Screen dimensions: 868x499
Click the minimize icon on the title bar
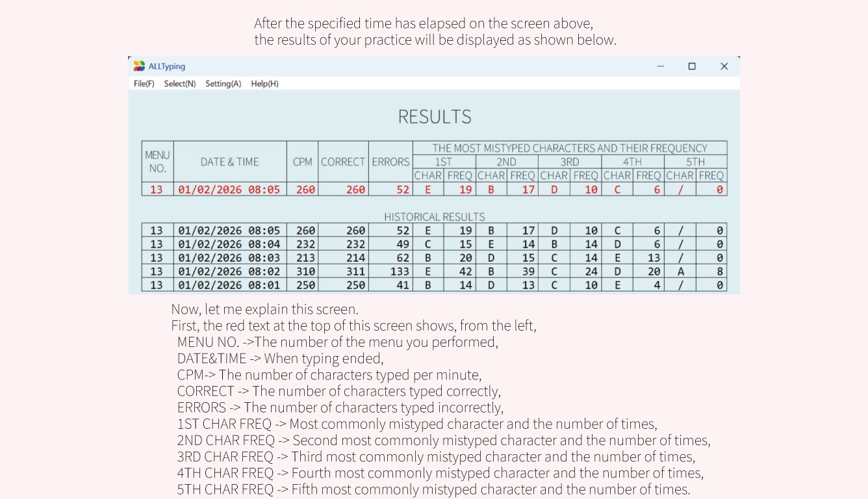[660, 66]
